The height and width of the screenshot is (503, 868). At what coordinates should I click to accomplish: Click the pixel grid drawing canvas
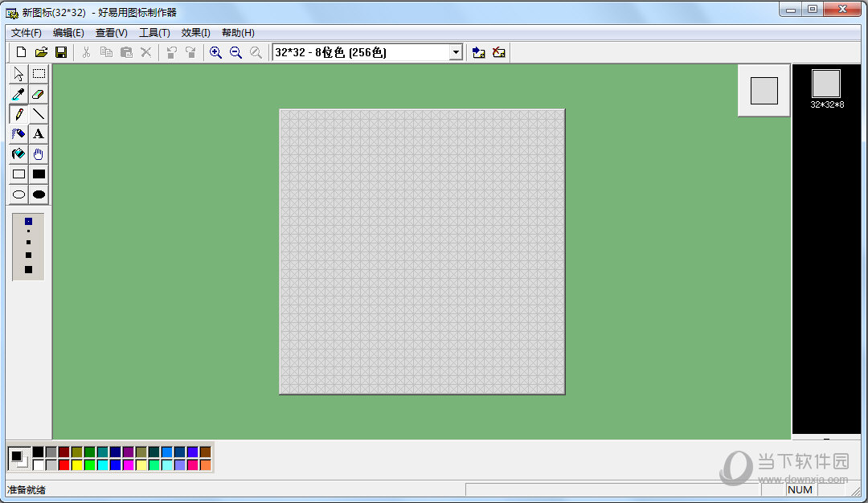click(423, 251)
